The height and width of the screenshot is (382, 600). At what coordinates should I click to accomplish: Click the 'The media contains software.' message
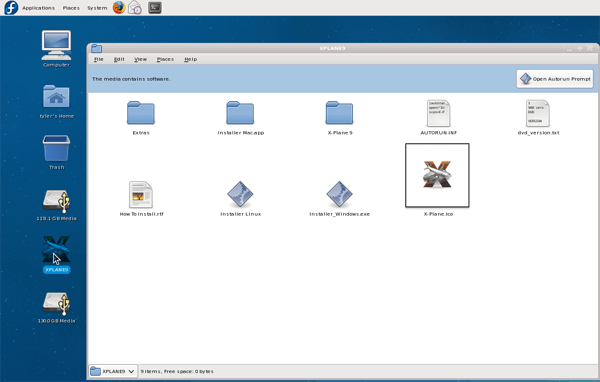tap(131, 79)
